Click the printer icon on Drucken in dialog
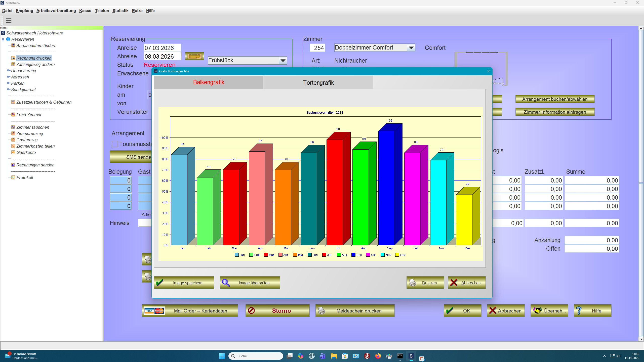Screen dimensions: 644x362 point(413,282)
